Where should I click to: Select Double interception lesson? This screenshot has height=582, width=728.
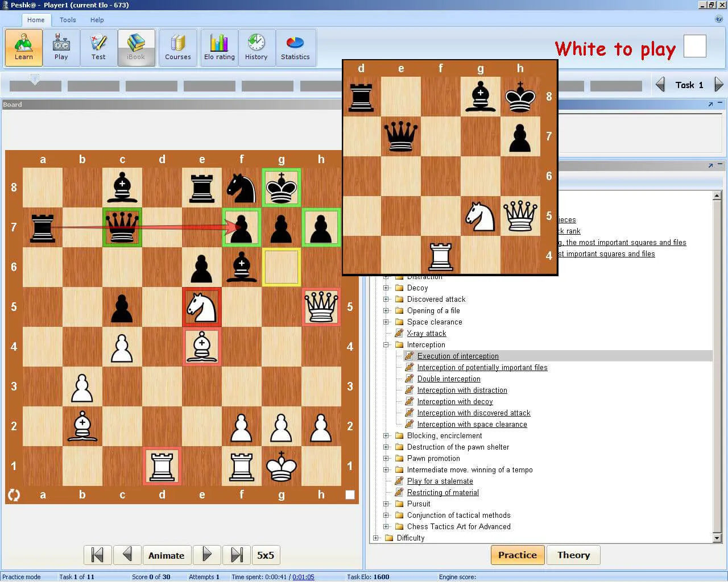pos(449,379)
